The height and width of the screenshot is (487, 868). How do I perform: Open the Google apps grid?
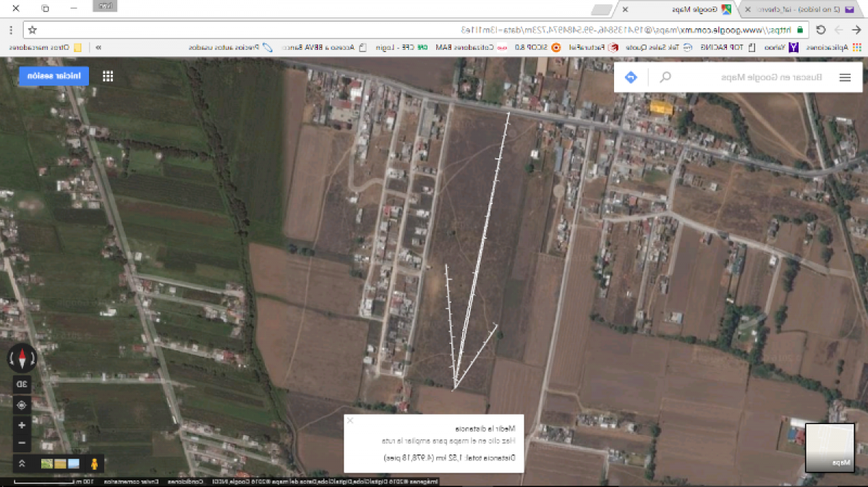[x=108, y=76]
